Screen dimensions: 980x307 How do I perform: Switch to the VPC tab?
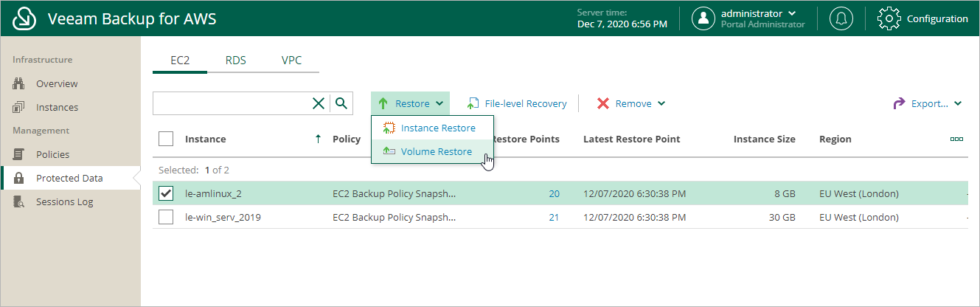(x=291, y=60)
